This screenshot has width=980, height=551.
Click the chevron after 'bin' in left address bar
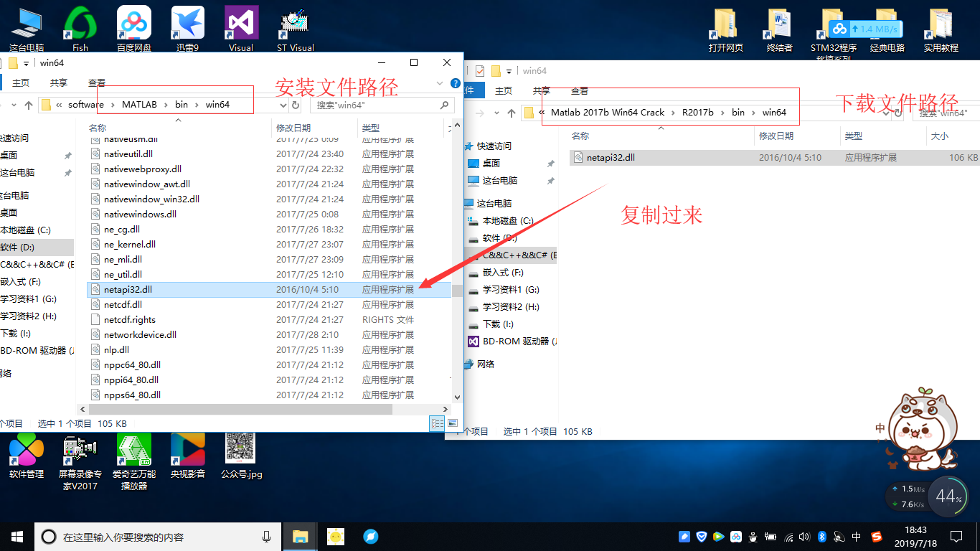[x=197, y=105]
